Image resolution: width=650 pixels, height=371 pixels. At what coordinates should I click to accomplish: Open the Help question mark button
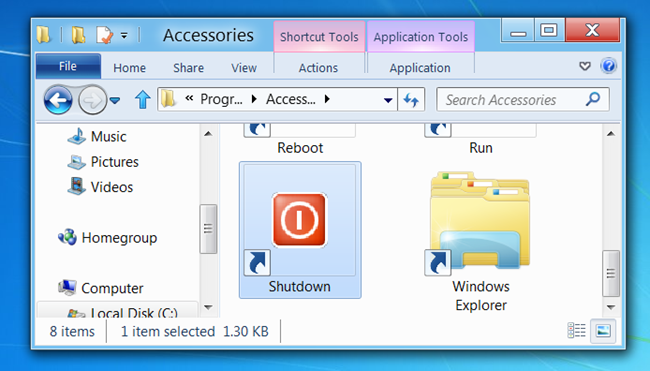(x=609, y=65)
